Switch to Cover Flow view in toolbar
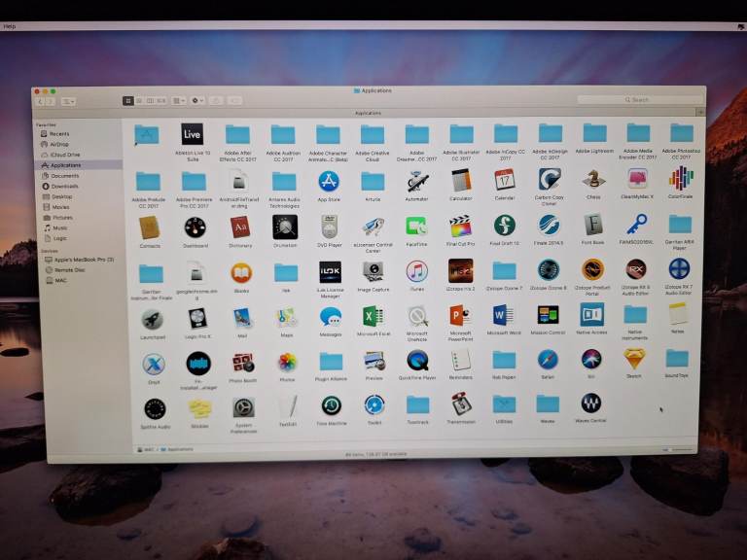The width and height of the screenshot is (747, 560). (161, 100)
